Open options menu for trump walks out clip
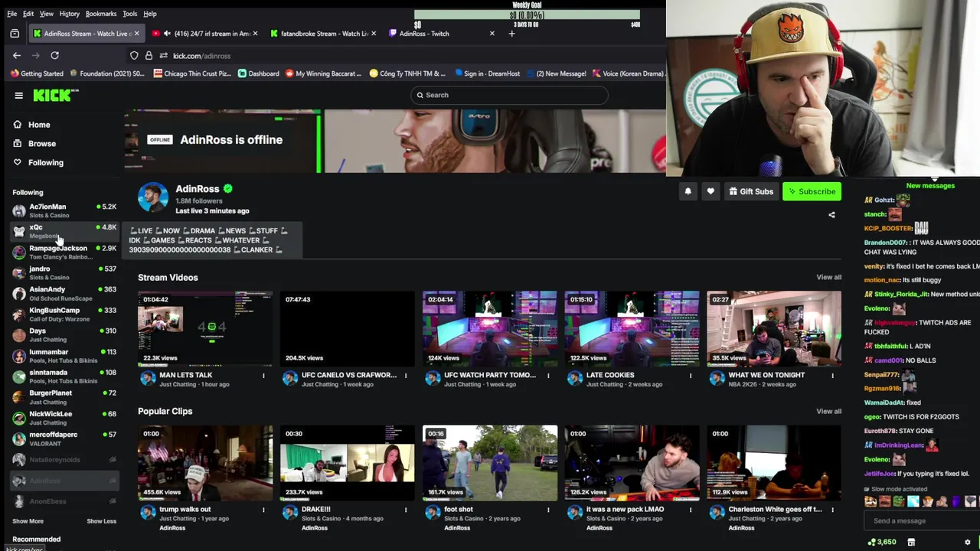980x551 pixels. pyautogui.click(x=263, y=509)
